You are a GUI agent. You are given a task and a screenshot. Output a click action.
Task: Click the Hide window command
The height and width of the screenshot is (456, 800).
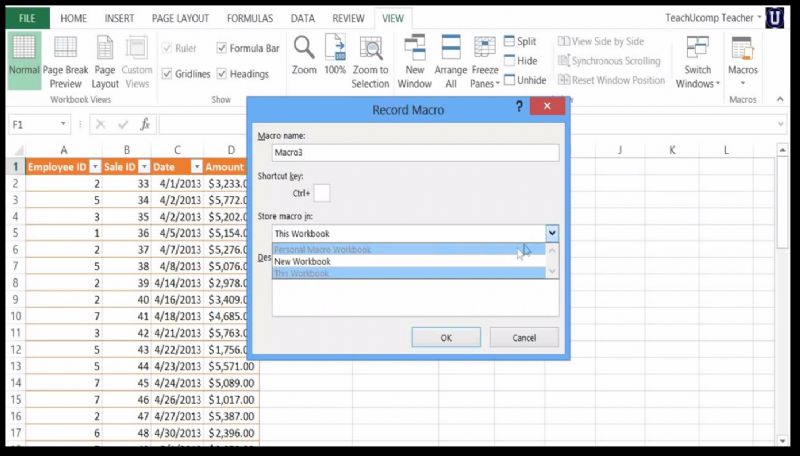pyautogui.click(x=520, y=61)
